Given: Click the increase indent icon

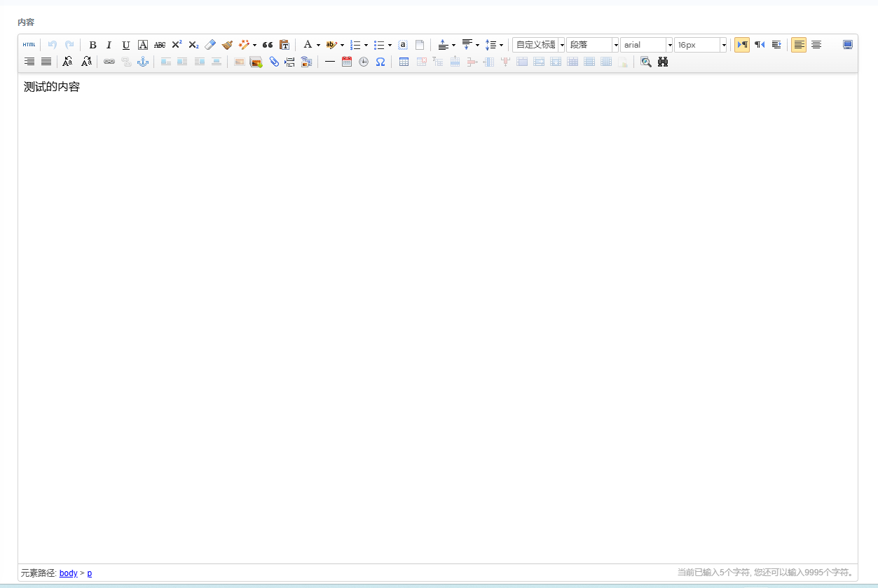Looking at the screenshot, I should pos(776,45).
